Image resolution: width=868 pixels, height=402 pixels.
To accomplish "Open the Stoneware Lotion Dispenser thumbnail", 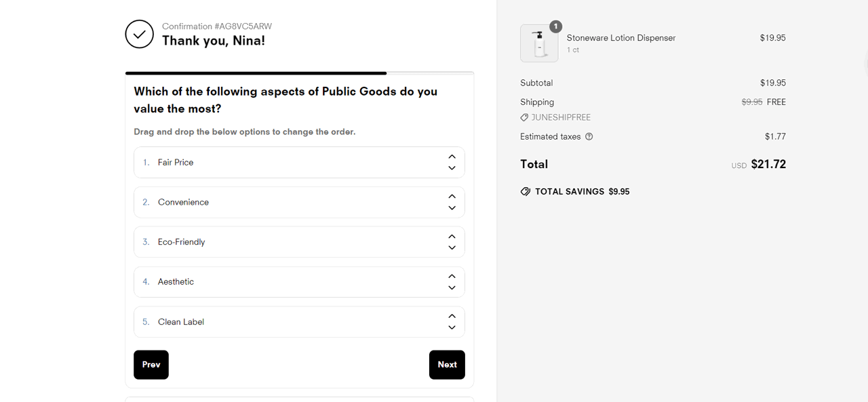I will [539, 43].
